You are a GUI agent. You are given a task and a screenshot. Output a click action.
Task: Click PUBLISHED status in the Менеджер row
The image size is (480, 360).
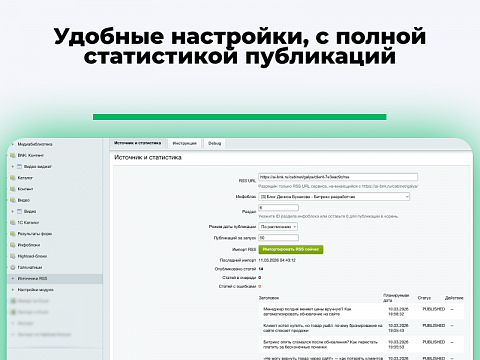434,309
